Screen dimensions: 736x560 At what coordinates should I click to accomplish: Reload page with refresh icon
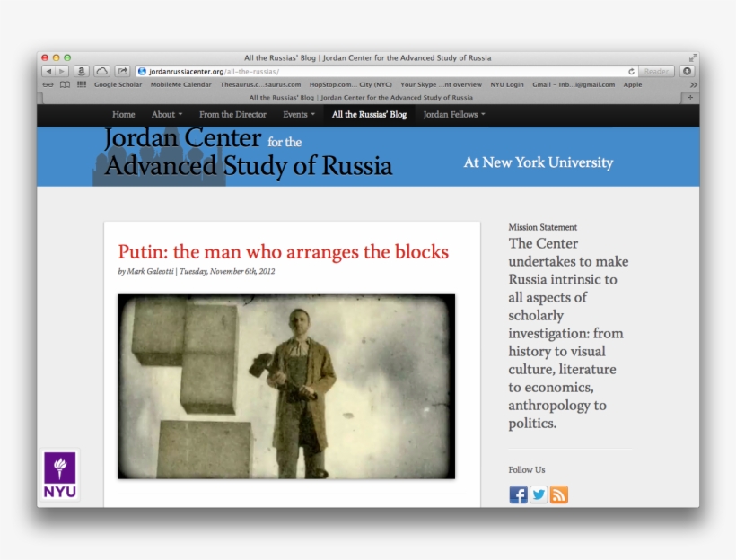coord(631,72)
